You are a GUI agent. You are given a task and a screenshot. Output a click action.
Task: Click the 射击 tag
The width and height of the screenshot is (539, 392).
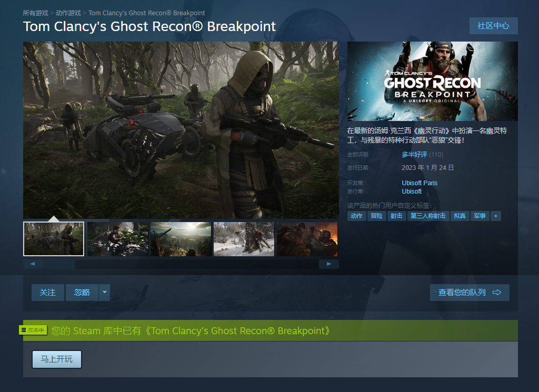pyautogui.click(x=397, y=216)
